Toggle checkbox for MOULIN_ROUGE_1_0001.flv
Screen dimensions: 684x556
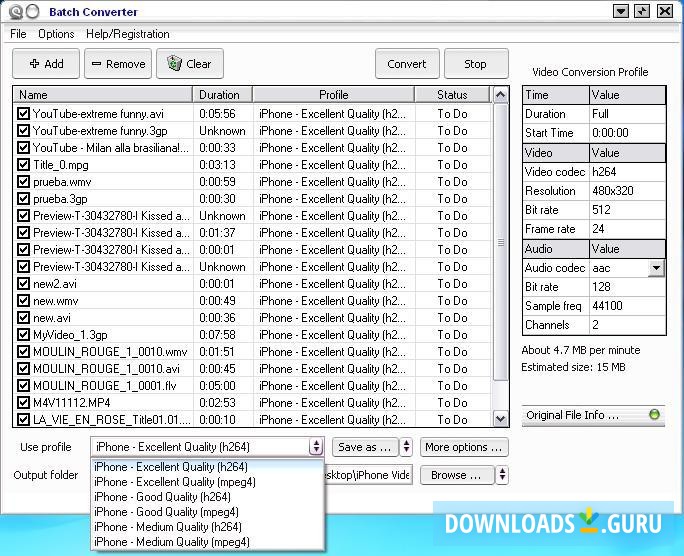click(23, 386)
